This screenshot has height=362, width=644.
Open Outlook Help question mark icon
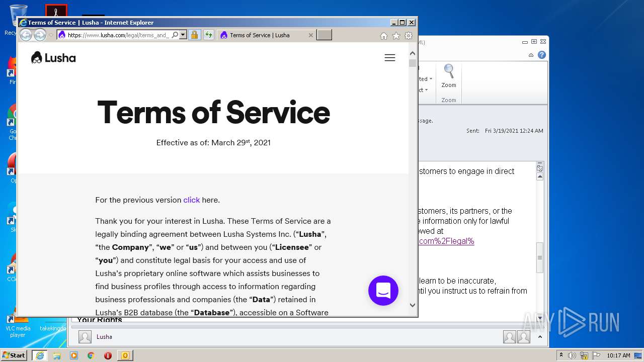click(542, 55)
